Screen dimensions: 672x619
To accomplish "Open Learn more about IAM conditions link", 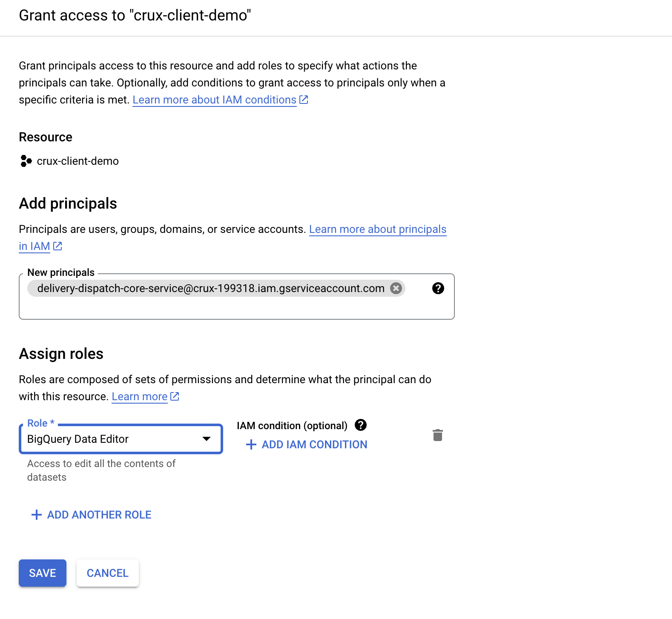I will coord(215,100).
